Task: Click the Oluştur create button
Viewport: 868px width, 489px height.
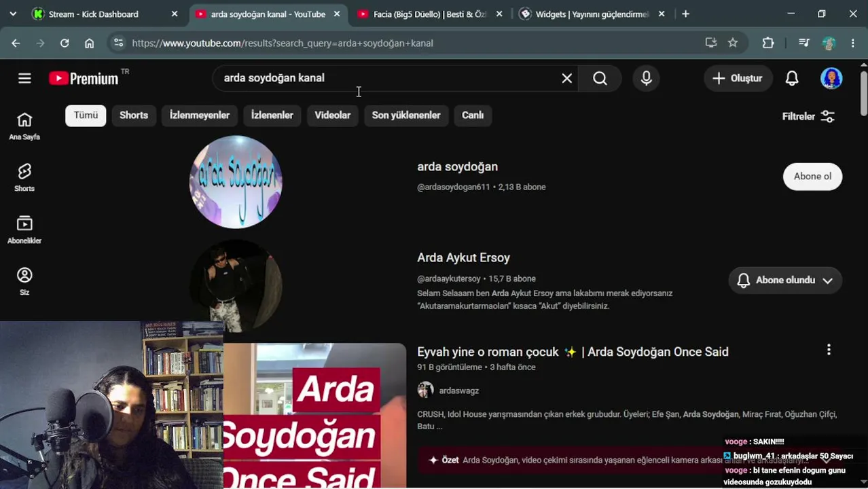Action: 737,78
